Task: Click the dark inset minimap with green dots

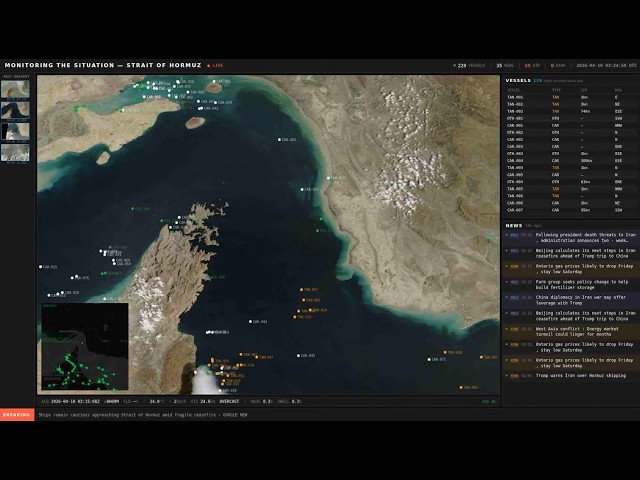Action: tap(85, 346)
